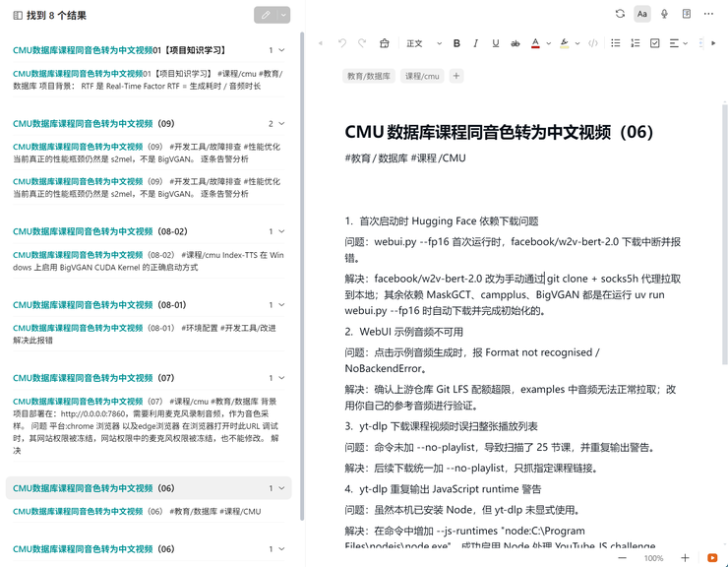
Task: Decrease zoom with the minus button
Action: pyautogui.click(x=622, y=558)
